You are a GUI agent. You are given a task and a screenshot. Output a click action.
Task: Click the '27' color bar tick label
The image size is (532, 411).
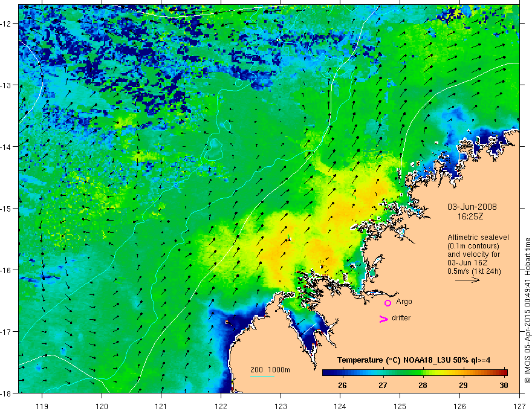pyautogui.click(x=383, y=386)
